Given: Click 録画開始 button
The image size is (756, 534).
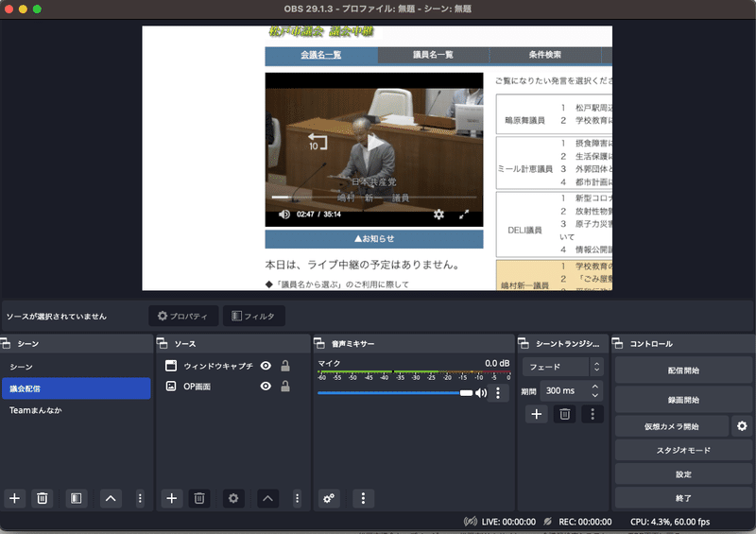Looking at the screenshot, I should pos(683,400).
